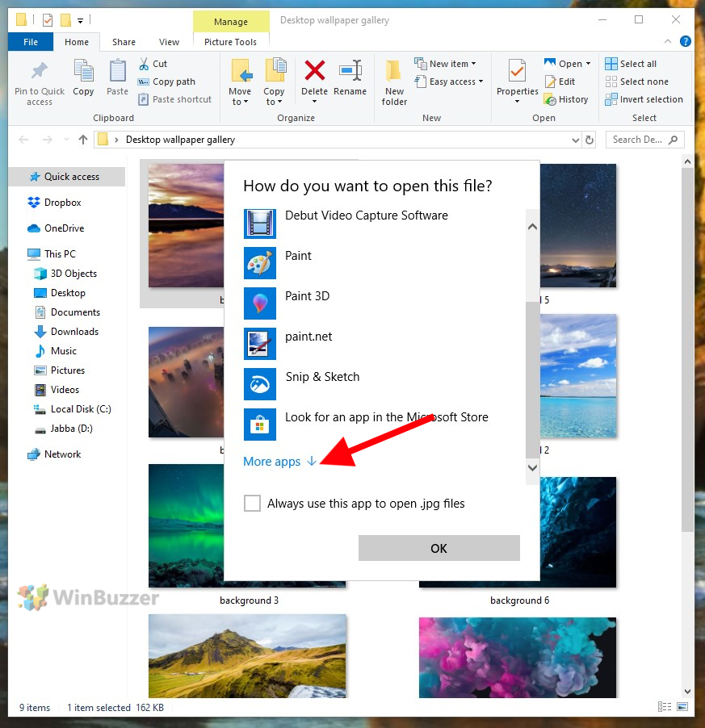The image size is (705, 728).
Task: Check Always use this app for .jpg files
Action: click(x=252, y=504)
